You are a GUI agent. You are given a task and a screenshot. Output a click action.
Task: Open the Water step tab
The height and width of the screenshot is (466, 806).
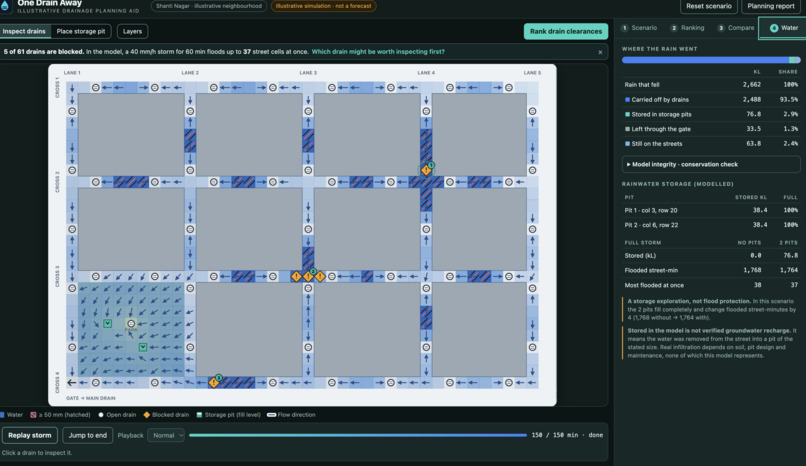[x=783, y=28]
